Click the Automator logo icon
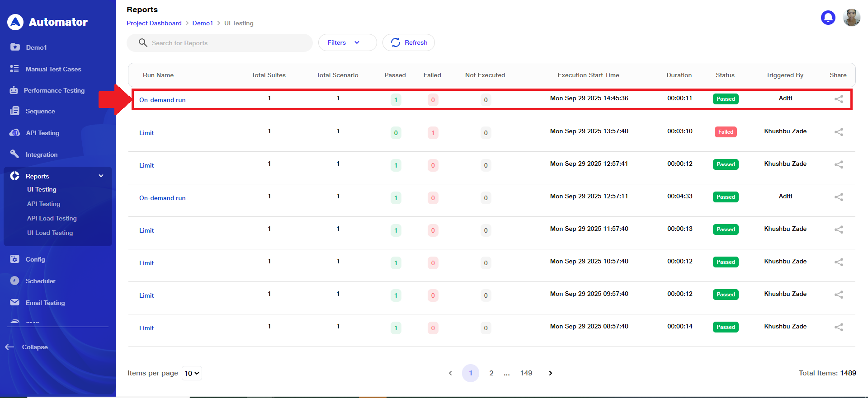 coord(15,22)
